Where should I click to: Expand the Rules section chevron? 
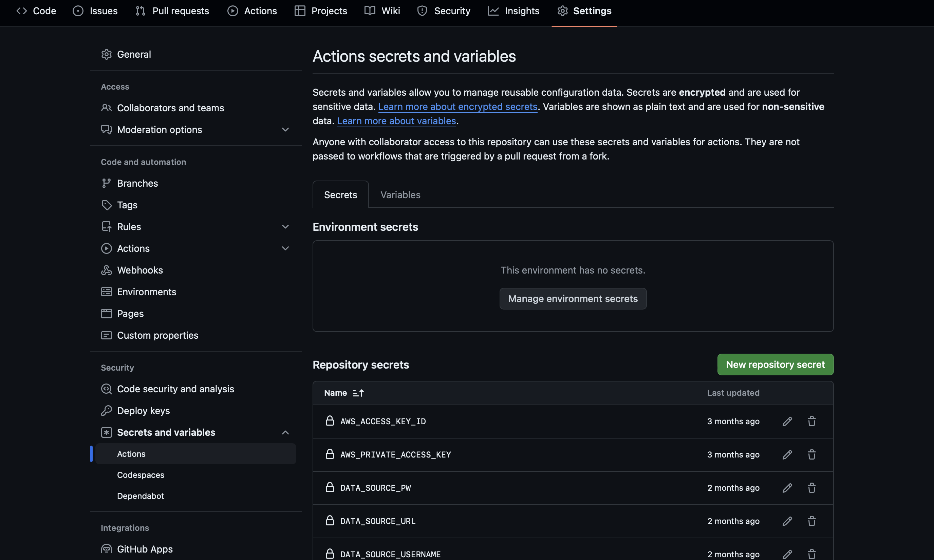pos(285,227)
